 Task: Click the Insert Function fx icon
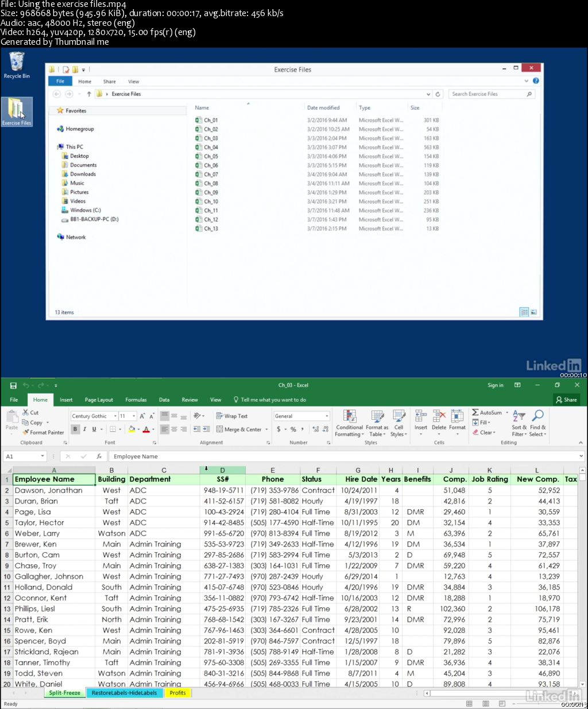pyautogui.click(x=99, y=456)
